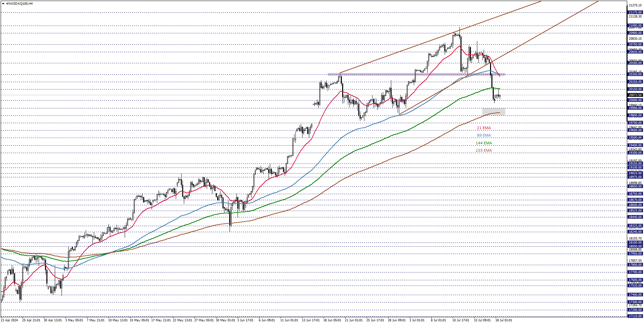
Task: Click the 21000.00 price level label
Action: [635, 26]
